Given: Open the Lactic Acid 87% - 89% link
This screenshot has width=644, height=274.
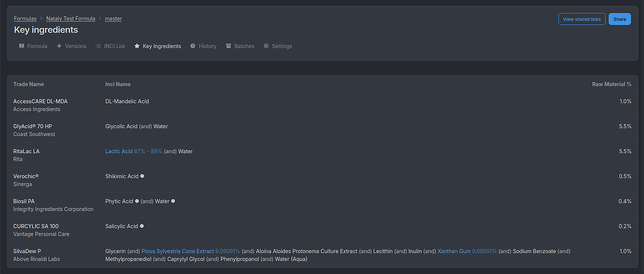Looking at the screenshot, I should (133, 151).
